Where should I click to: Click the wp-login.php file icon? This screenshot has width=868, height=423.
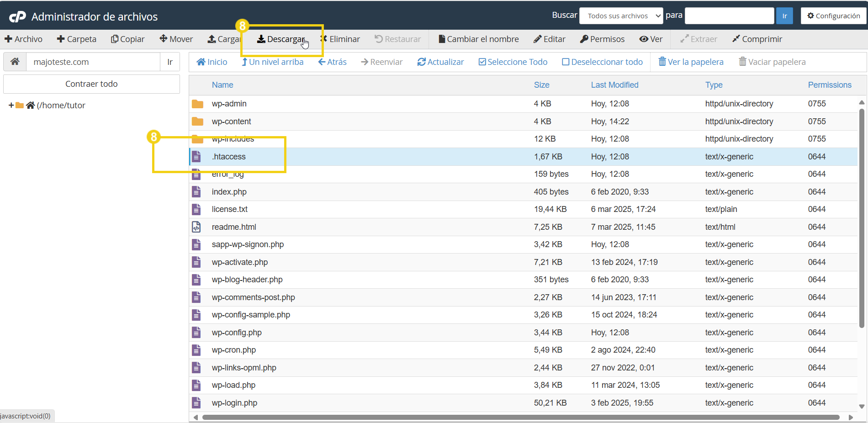coord(196,403)
